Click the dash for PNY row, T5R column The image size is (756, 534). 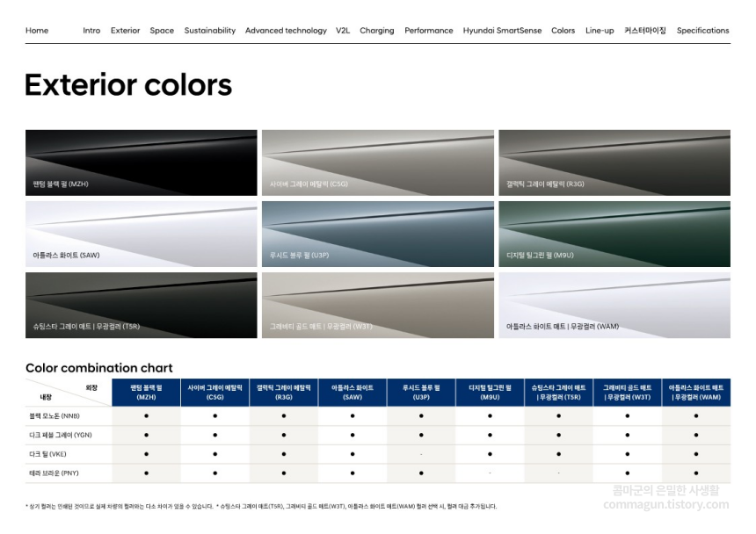558,473
